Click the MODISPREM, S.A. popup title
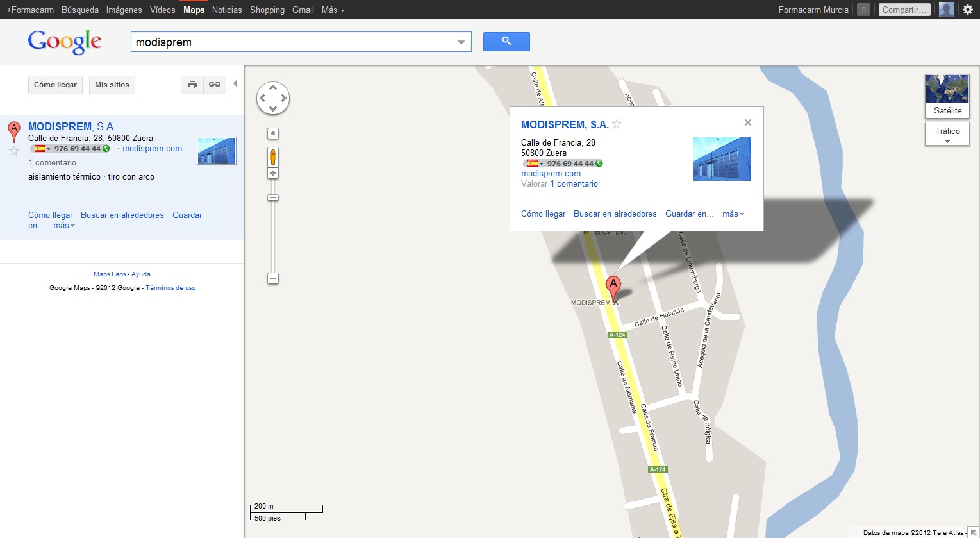The image size is (980, 538). click(x=565, y=124)
